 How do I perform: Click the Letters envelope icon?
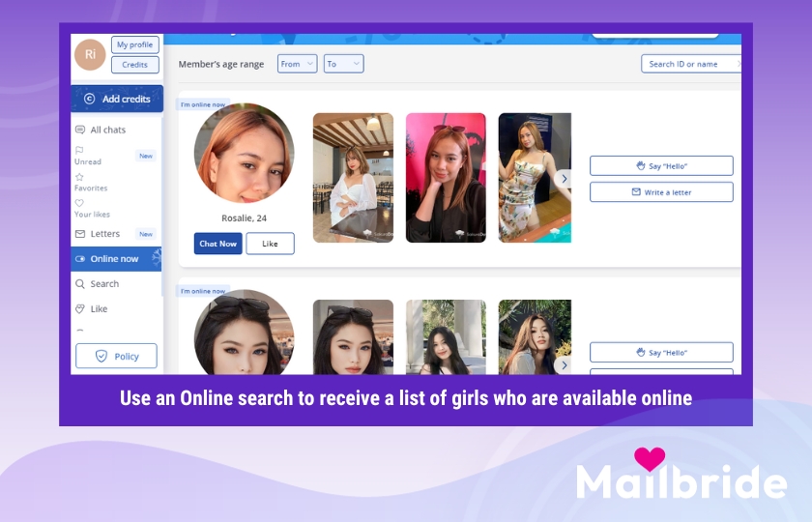[x=80, y=234]
